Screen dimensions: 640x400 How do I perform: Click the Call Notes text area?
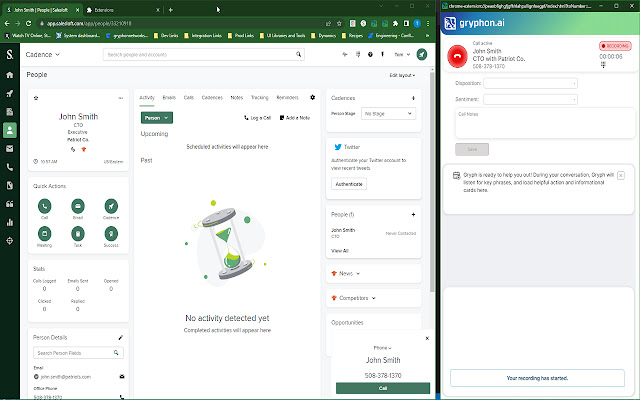click(545, 123)
